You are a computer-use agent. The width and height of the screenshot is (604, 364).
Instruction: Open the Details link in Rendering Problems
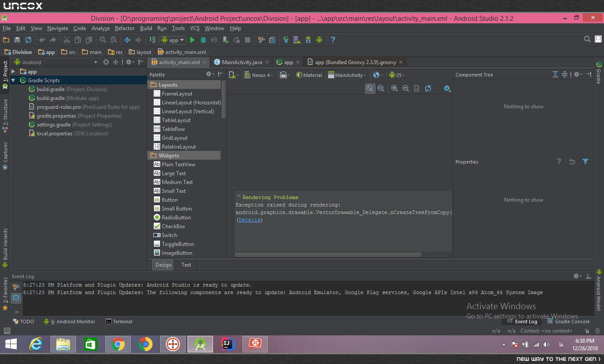click(x=249, y=220)
